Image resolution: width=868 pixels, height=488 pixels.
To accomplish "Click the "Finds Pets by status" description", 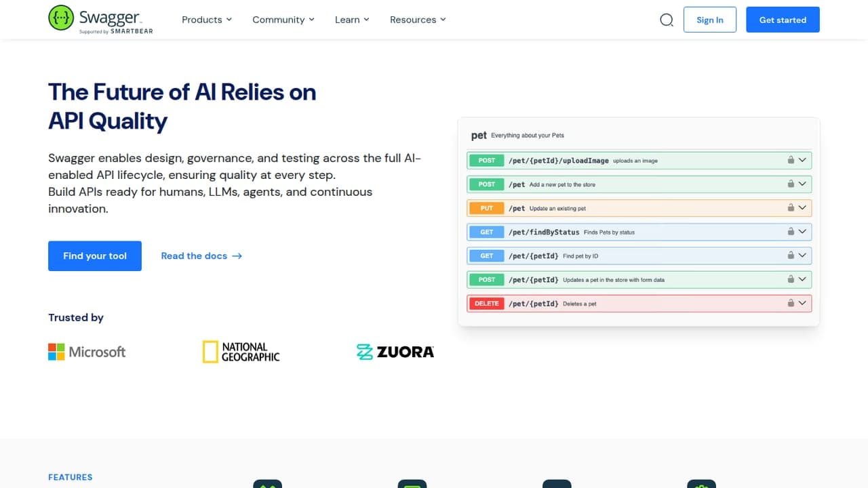I will pyautogui.click(x=609, y=232).
